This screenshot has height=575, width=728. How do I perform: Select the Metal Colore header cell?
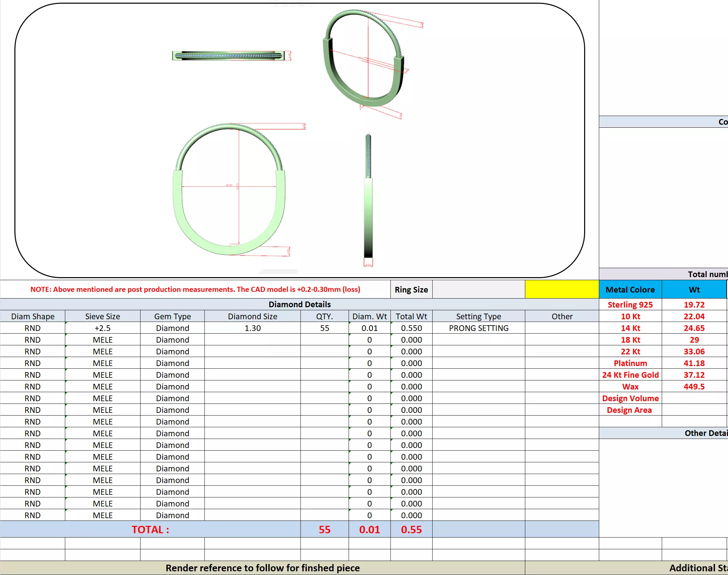click(630, 290)
